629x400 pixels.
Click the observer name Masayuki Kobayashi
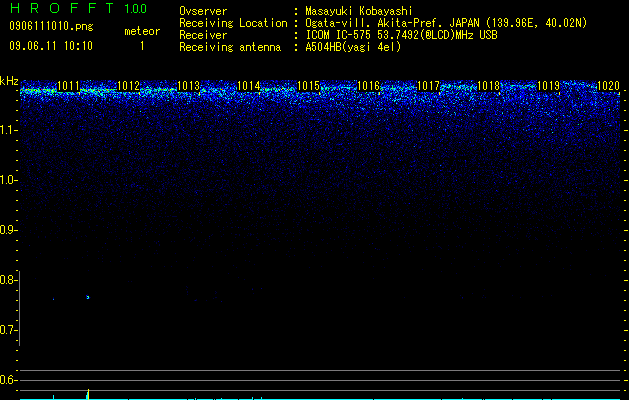(359, 11)
